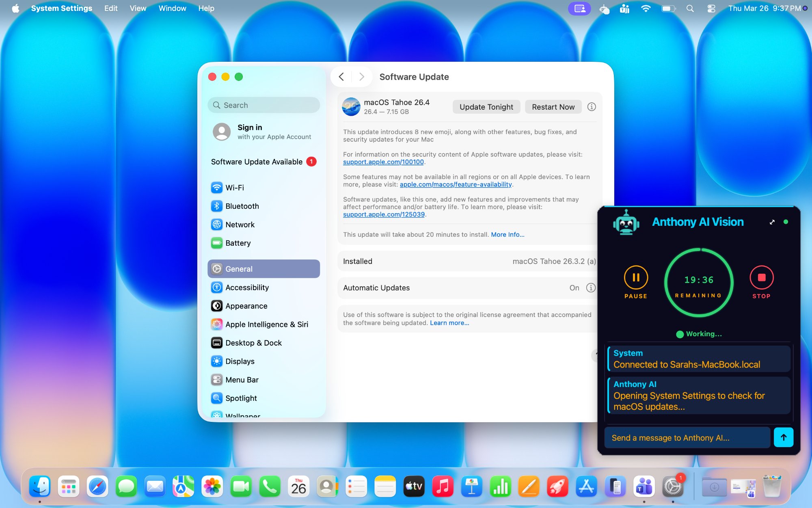Open System Settings from the Dock

point(673,486)
